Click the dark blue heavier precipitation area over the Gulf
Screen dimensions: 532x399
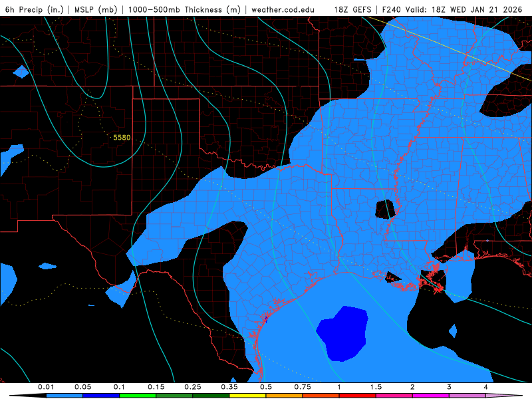342,333
